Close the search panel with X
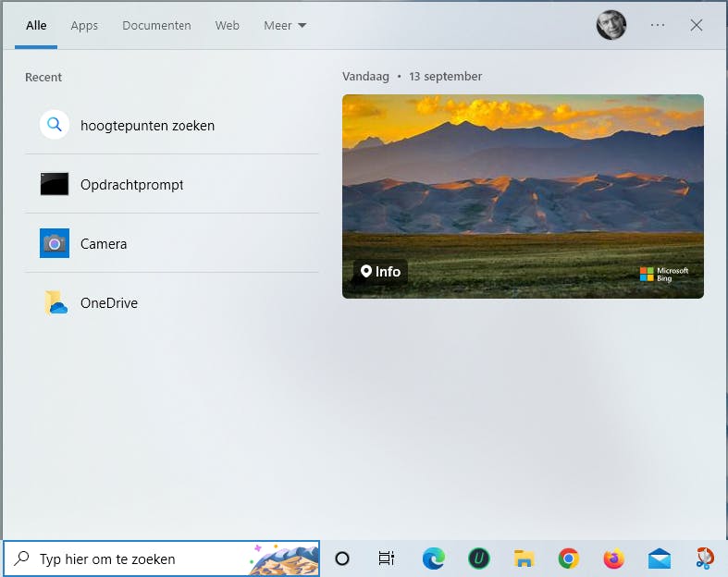Viewport: 728px width, 577px height. pos(696,25)
